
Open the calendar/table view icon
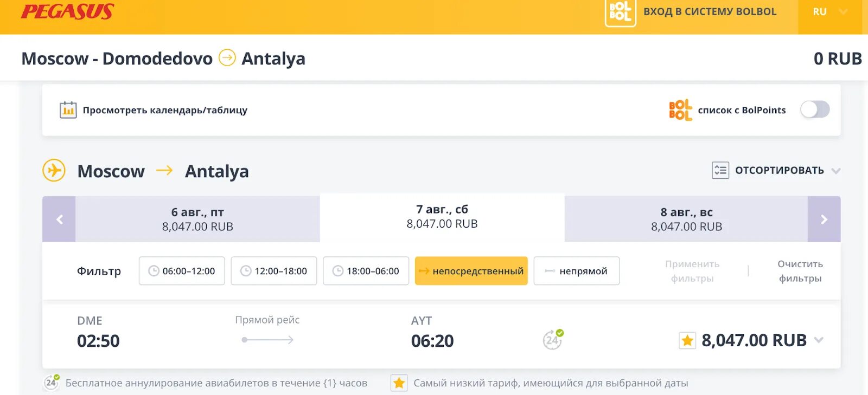(68, 110)
